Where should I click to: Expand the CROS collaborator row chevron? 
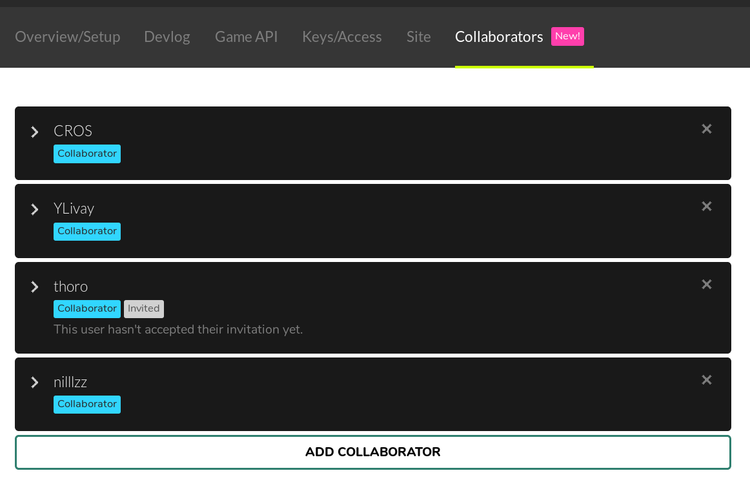tap(34, 132)
